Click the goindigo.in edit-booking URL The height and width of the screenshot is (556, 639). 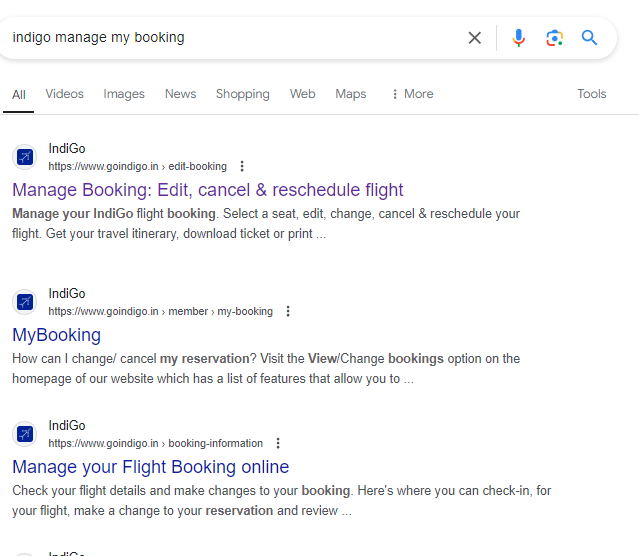tap(137, 166)
